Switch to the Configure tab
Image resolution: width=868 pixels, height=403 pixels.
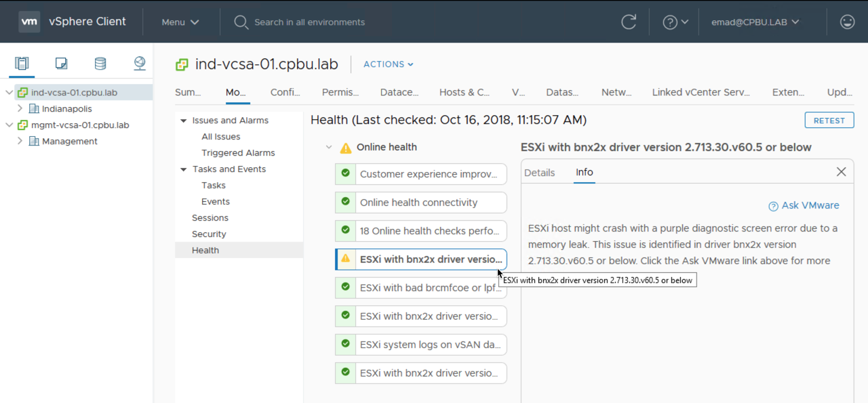pyautogui.click(x=285, y=92)
